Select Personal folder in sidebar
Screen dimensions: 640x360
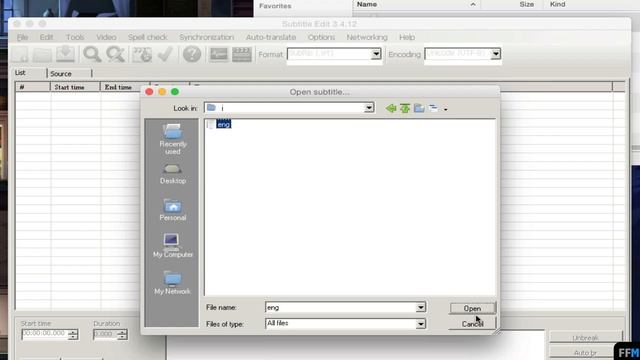click(173, 210)
